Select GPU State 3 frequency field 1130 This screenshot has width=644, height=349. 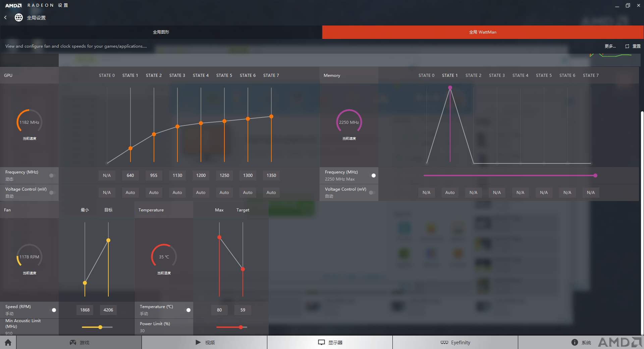(x=177, y=176)
